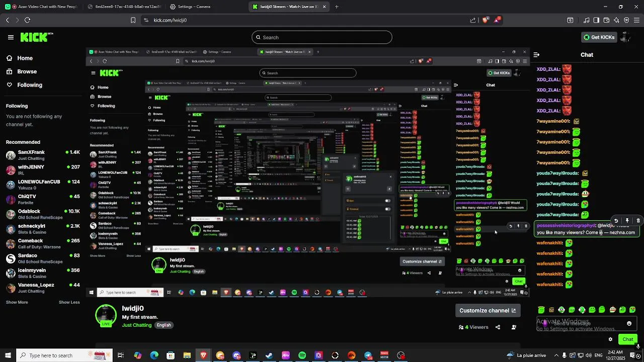
Task: Go to Following in Kick sidebar
Action: 30,85
